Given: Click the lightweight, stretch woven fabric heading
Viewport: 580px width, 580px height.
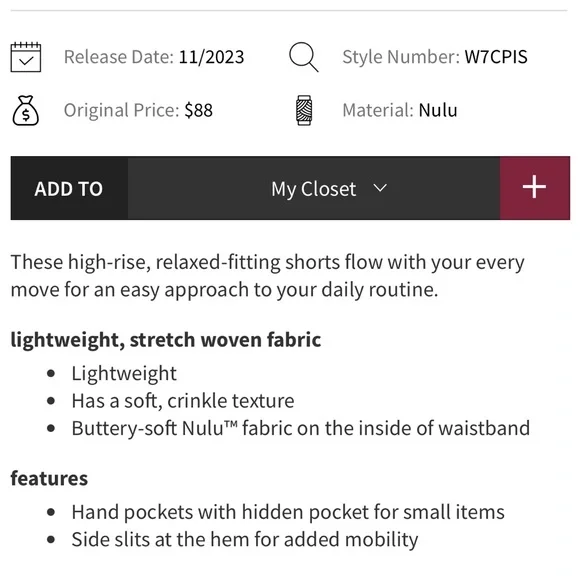Looking at the screenshot, I should (x=166, y=340).
